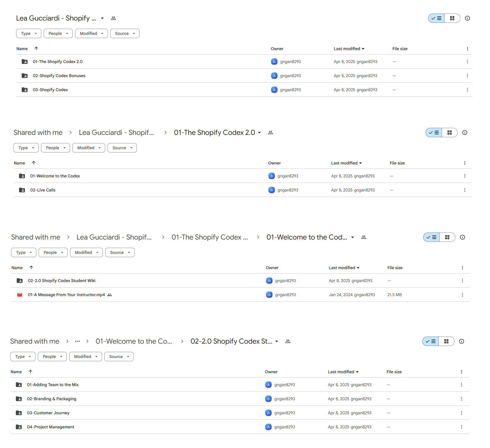
Task: Open more actions for 02-Live Calls
Action: coord(465,190)
